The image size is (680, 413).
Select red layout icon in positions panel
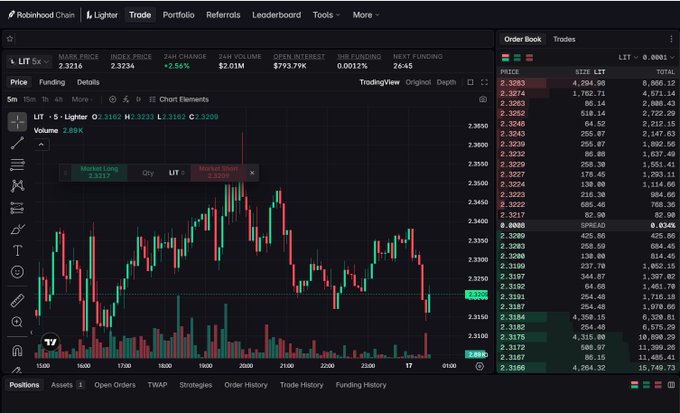[658, 385]
